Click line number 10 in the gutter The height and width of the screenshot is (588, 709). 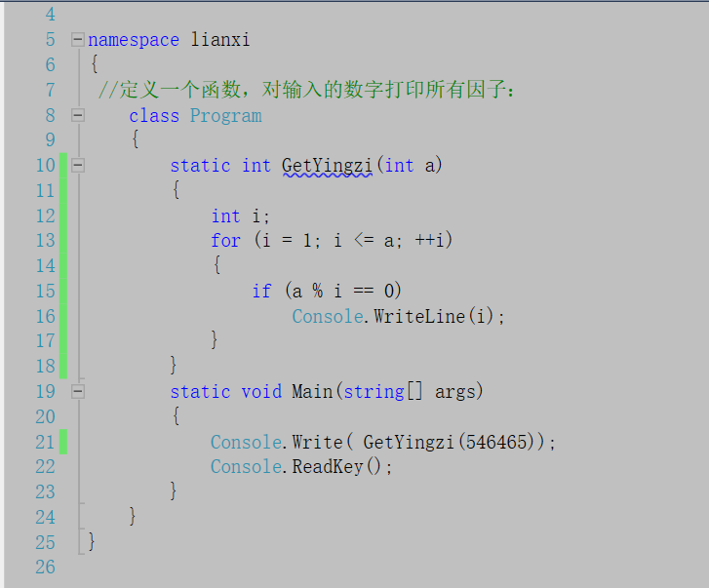45,166
